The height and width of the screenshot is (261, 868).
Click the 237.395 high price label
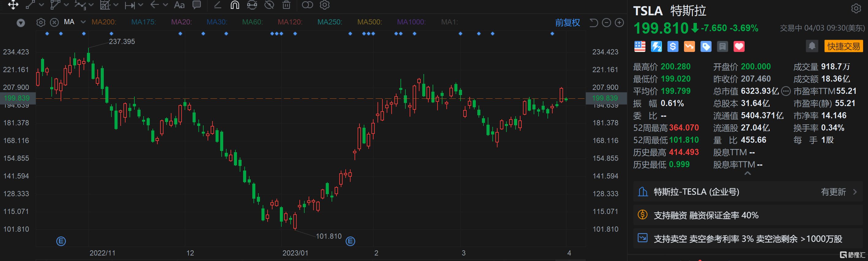(x=122, y=41)
